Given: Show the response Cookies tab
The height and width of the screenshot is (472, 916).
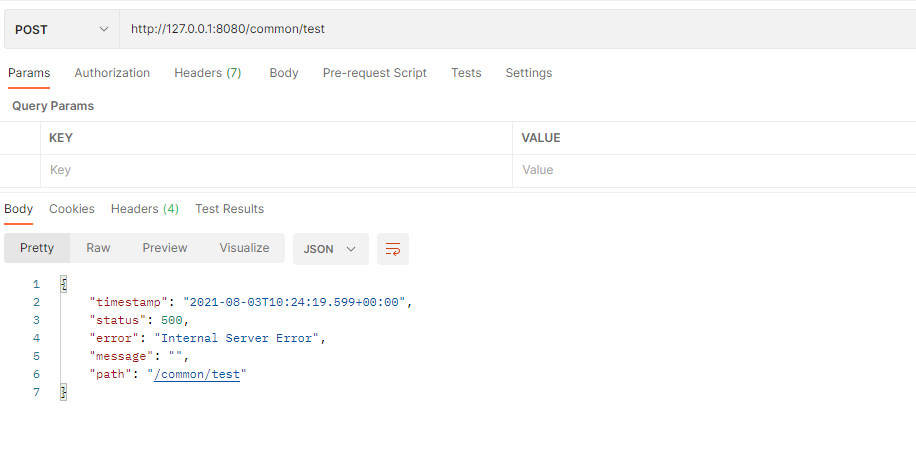Looking at the screenshot, I should click(x=72, y=209).
